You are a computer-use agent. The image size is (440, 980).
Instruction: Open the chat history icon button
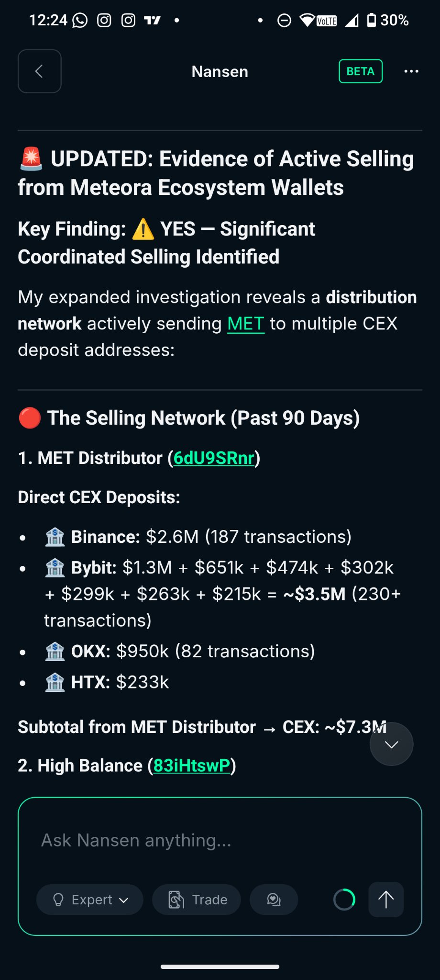pyautogui.click(x=274, y=900)
